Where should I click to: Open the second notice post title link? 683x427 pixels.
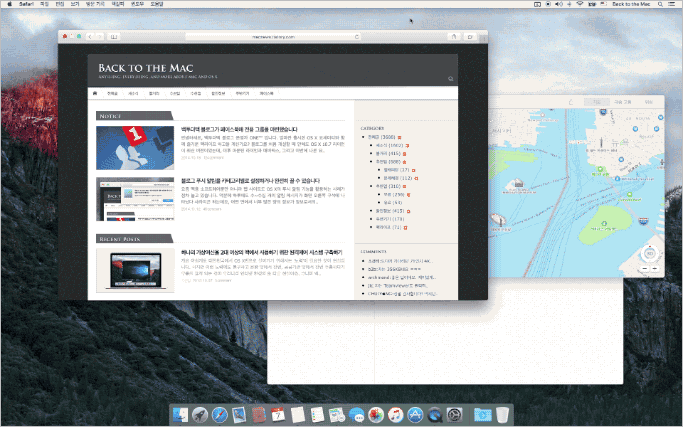250,180
